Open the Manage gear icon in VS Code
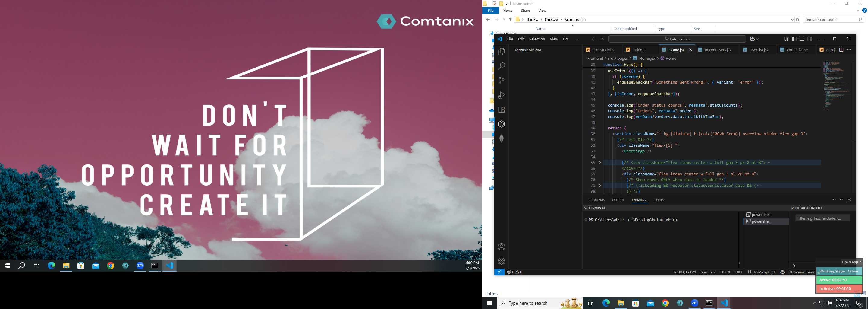The image size is (868, 309). pos(502,261)
